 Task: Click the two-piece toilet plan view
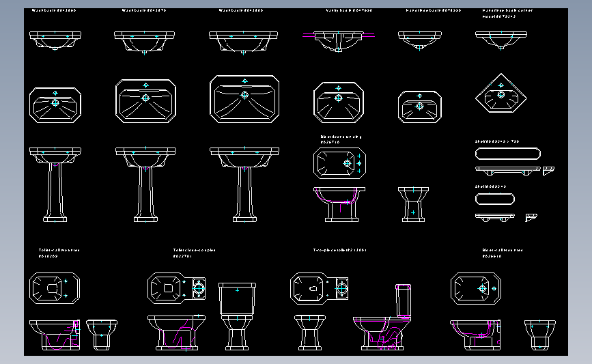point(320,288)
